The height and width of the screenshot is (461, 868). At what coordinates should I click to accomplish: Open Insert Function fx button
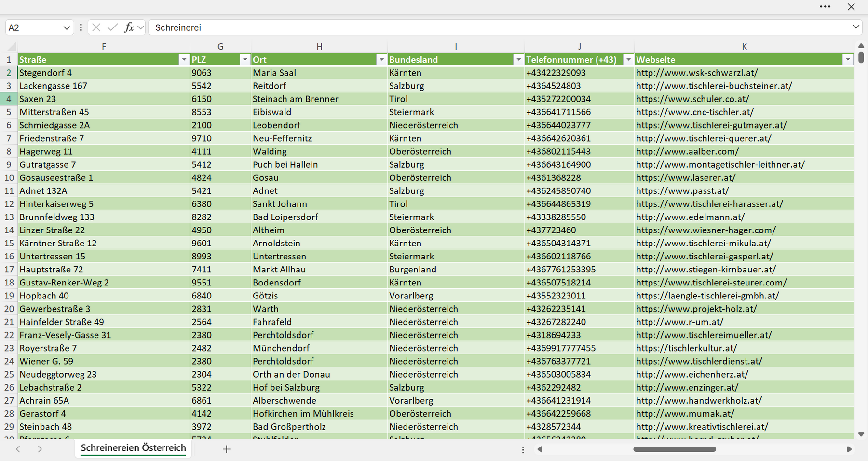[x=129, y=27]
